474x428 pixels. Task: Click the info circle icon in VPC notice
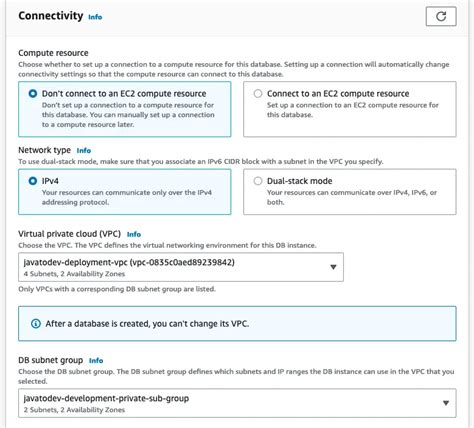pos(36,324)
